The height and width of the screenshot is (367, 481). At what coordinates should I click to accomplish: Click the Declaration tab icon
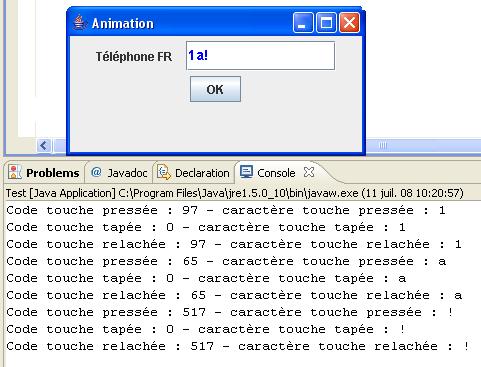[x=164, y=172]
